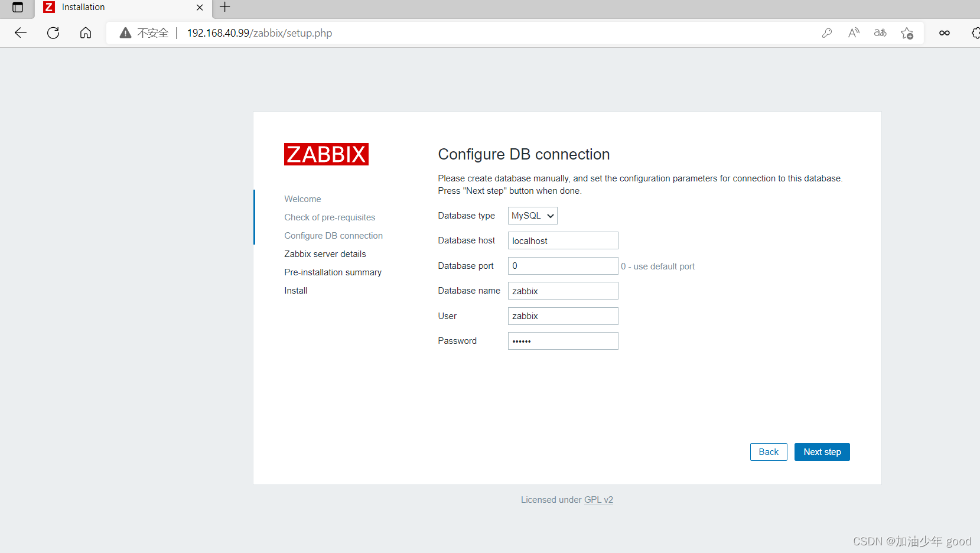Click the Database port label

pos(465,266)
